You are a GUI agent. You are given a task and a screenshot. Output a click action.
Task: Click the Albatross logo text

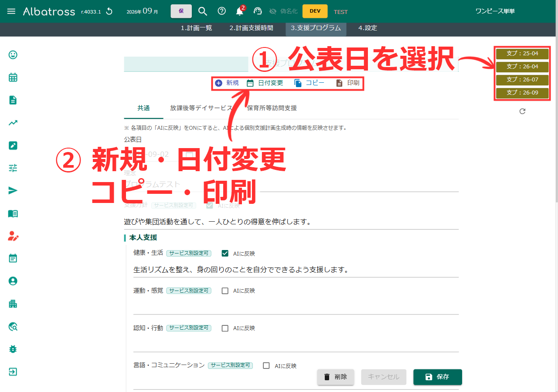pyautogui.click(x=49, y=12)
